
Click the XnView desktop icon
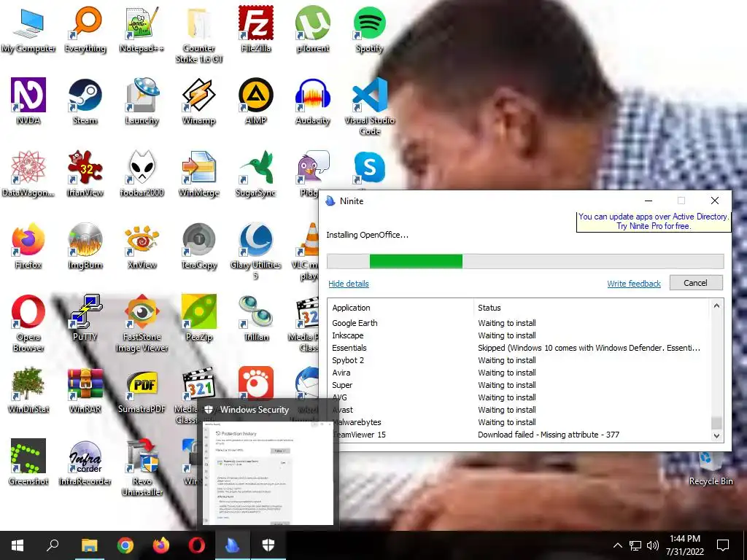coord(142,246)
